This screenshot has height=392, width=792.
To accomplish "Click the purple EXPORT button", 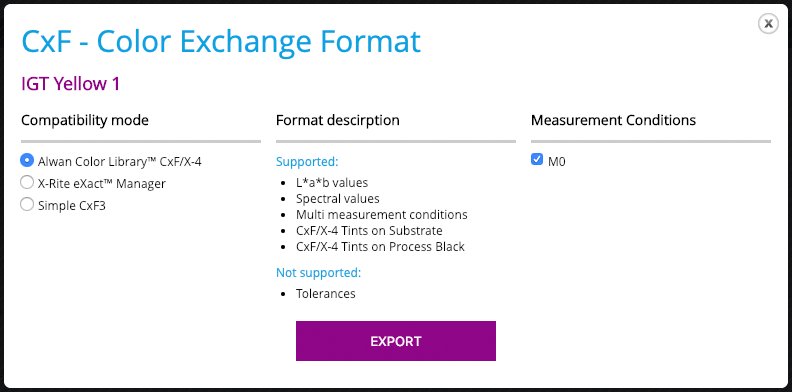I will 395,341.
